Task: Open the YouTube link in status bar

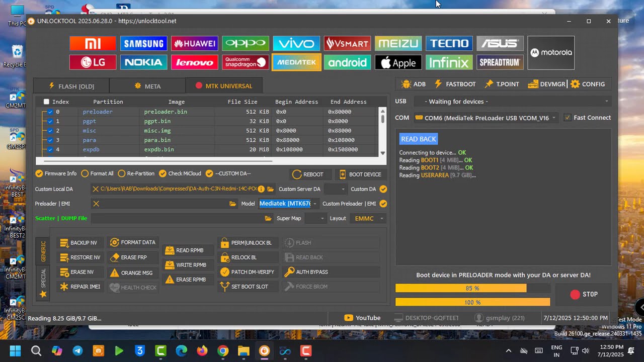Action: pyautogui.click(x=362, y=318)
